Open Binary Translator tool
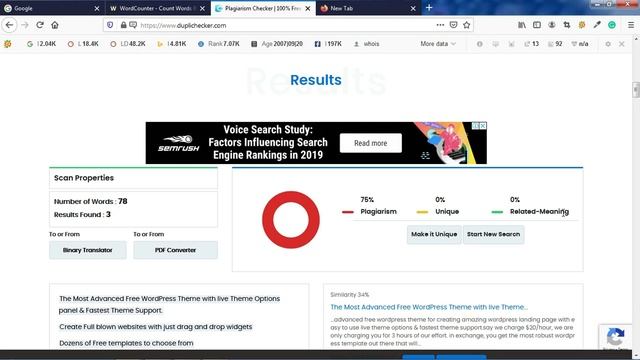The width and height of the screenshot is (640, 360). (x=88, y=250)
